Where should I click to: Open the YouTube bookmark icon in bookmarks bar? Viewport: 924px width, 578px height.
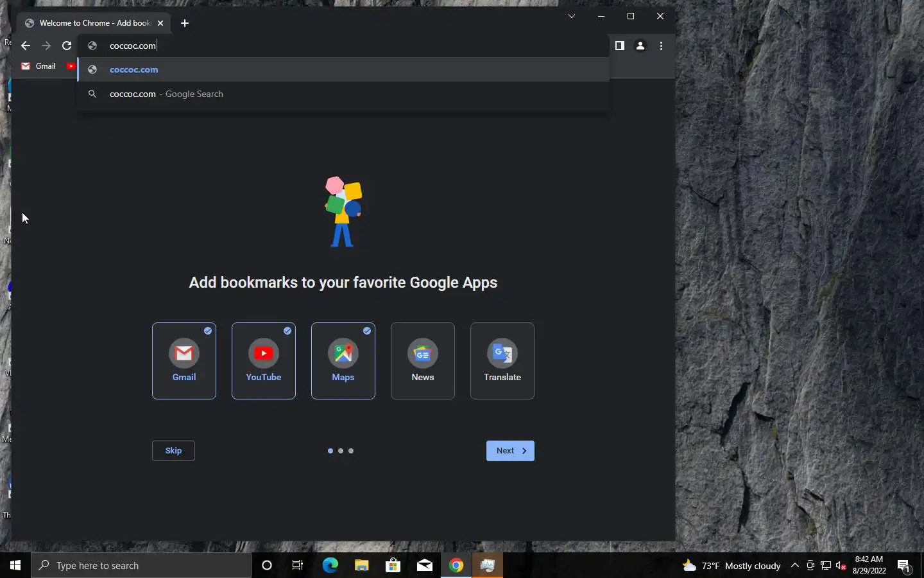71,66
